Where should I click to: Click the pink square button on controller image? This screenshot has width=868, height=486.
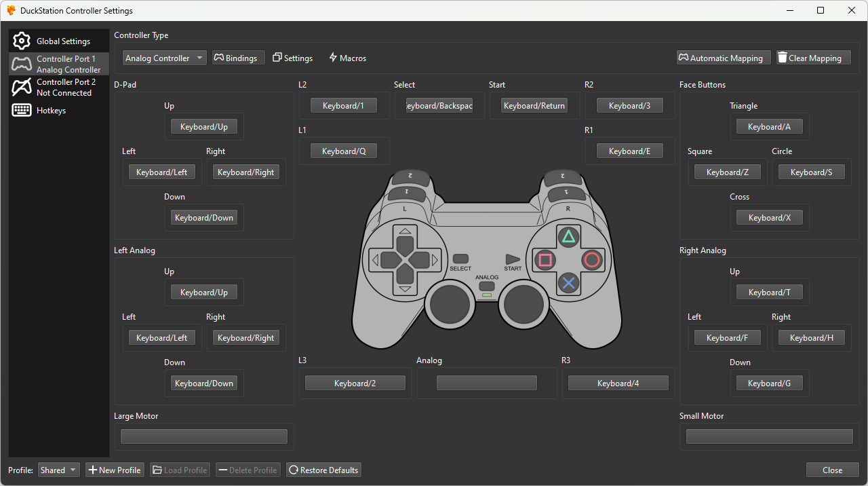coord(545,259)
